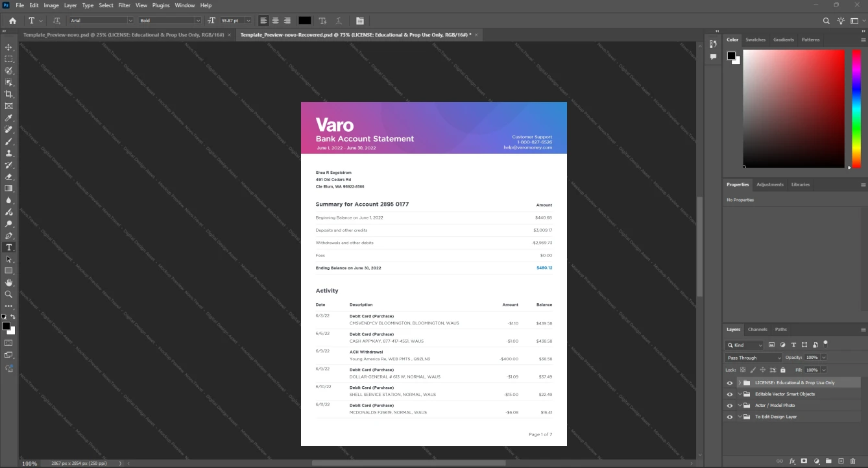This screenshot has width=868, height=468.
Task: Select the Zoom tool
Action: [8, 295]
